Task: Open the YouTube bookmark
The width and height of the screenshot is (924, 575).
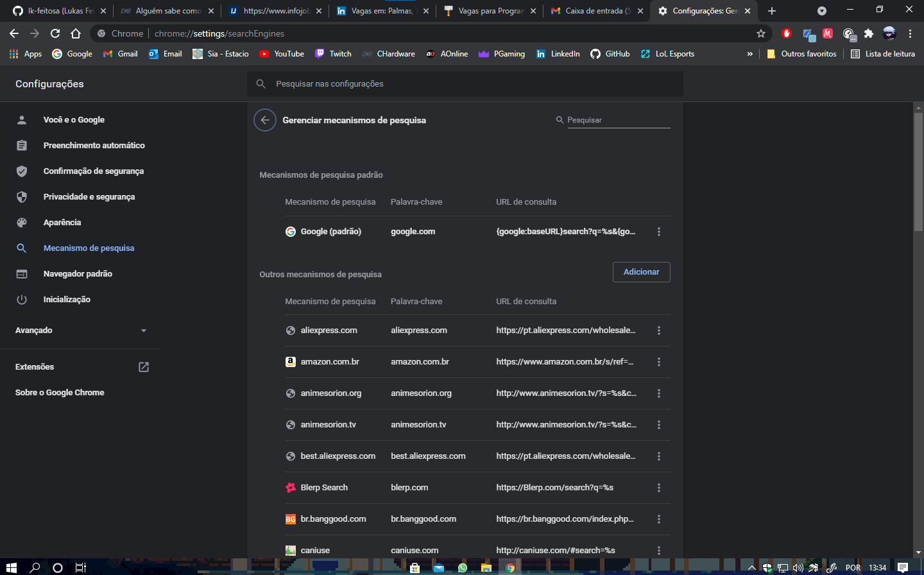Action: [282, 54]
